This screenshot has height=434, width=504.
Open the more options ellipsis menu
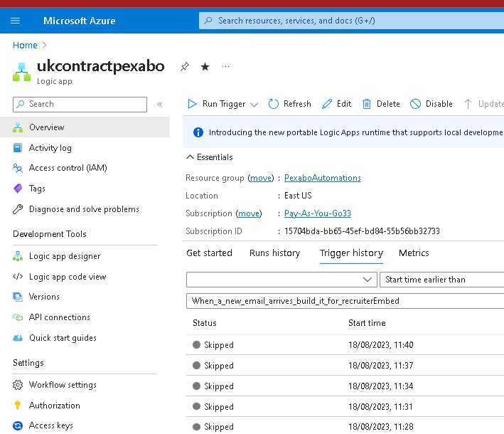(x=225, y=67)
